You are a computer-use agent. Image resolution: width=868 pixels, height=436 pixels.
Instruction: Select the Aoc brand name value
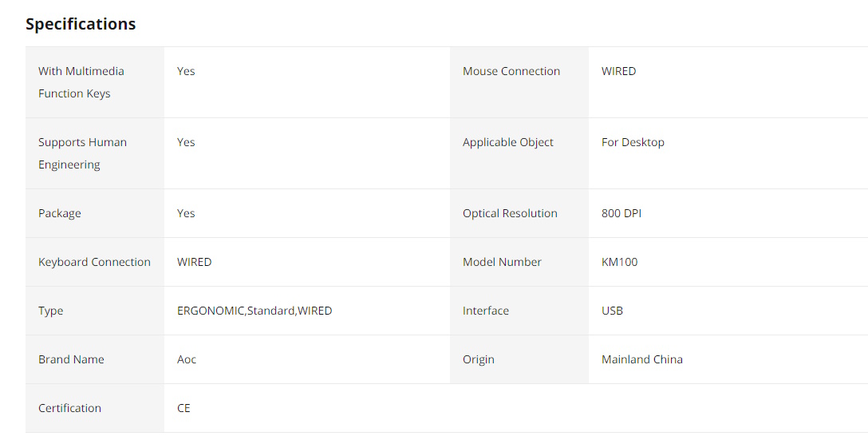point(187,359)
